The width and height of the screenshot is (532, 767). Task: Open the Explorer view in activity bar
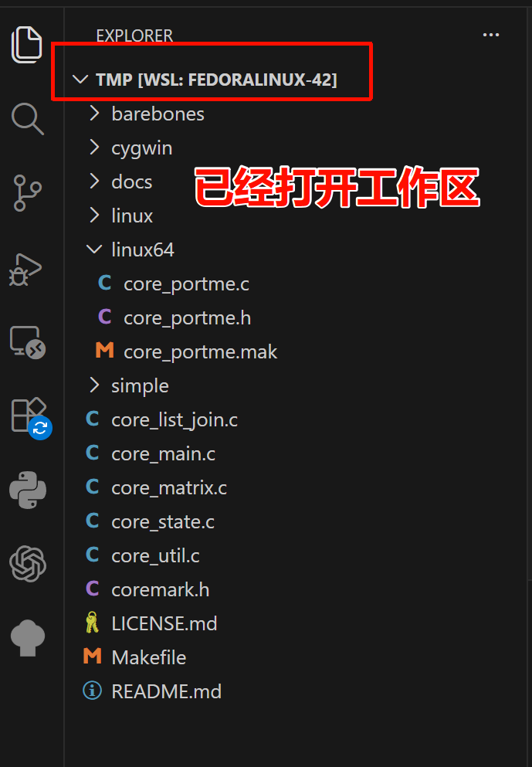tap(28, 45)
